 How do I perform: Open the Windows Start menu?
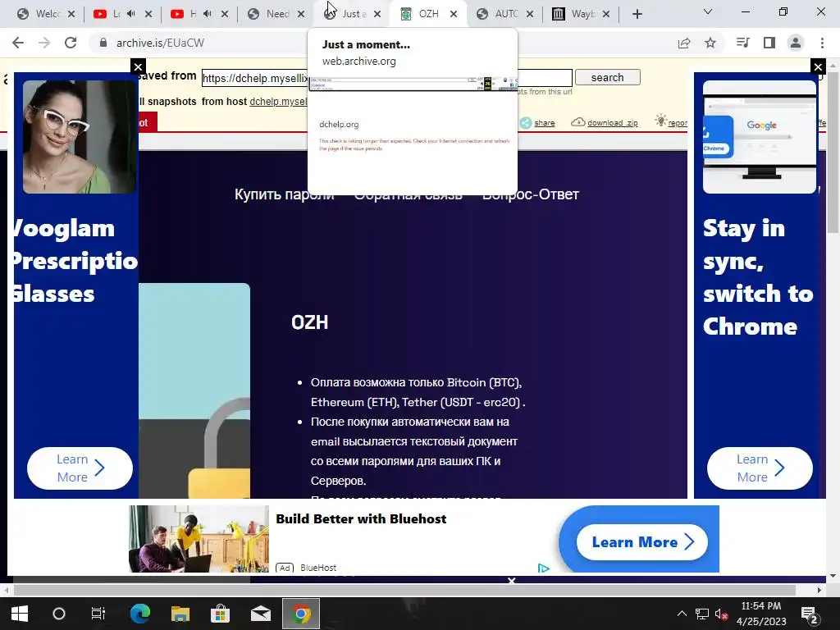coord(20,614)
